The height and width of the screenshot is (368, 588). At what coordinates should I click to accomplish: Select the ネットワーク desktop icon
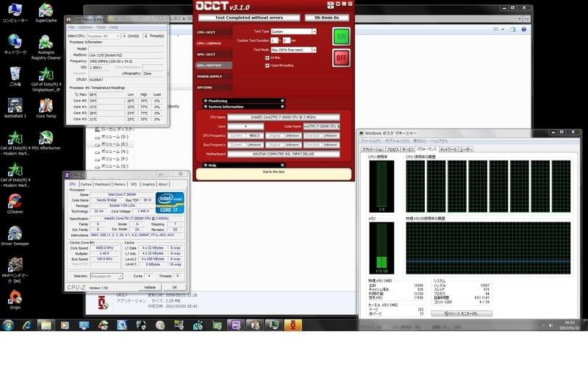[15, 44]
